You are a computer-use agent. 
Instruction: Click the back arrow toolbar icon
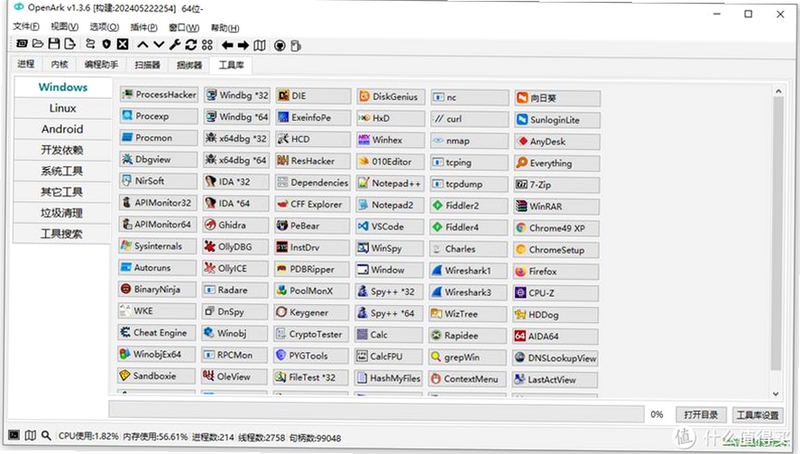(227, 45)
